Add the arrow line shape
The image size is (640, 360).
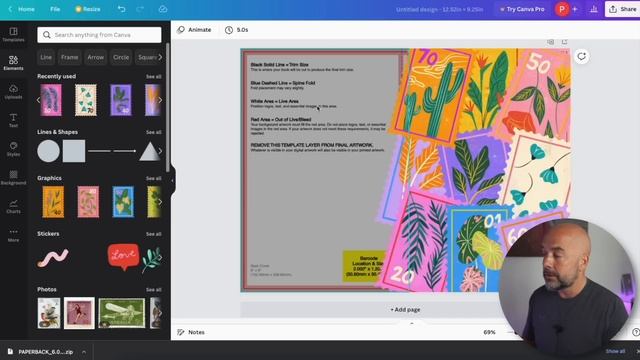[x=124, y=151]
